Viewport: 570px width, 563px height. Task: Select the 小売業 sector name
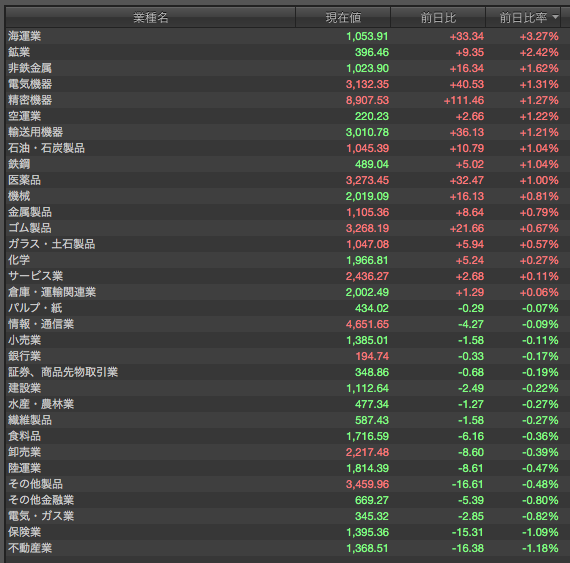point(25,340)
